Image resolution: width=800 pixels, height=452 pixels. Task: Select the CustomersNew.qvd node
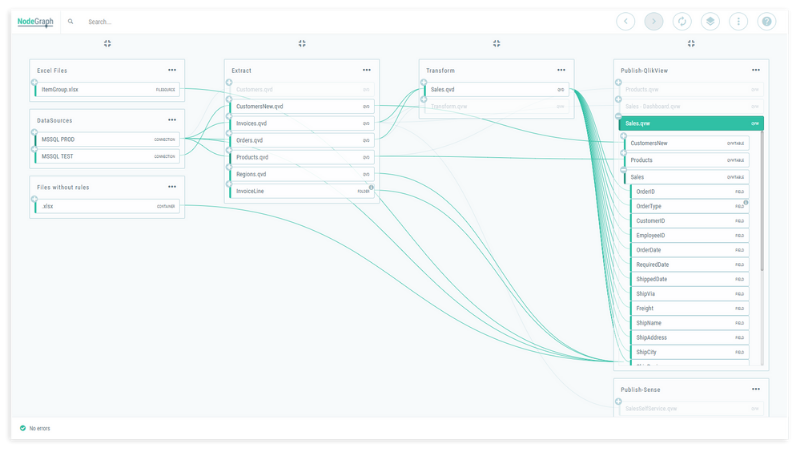tap(302, 106)
